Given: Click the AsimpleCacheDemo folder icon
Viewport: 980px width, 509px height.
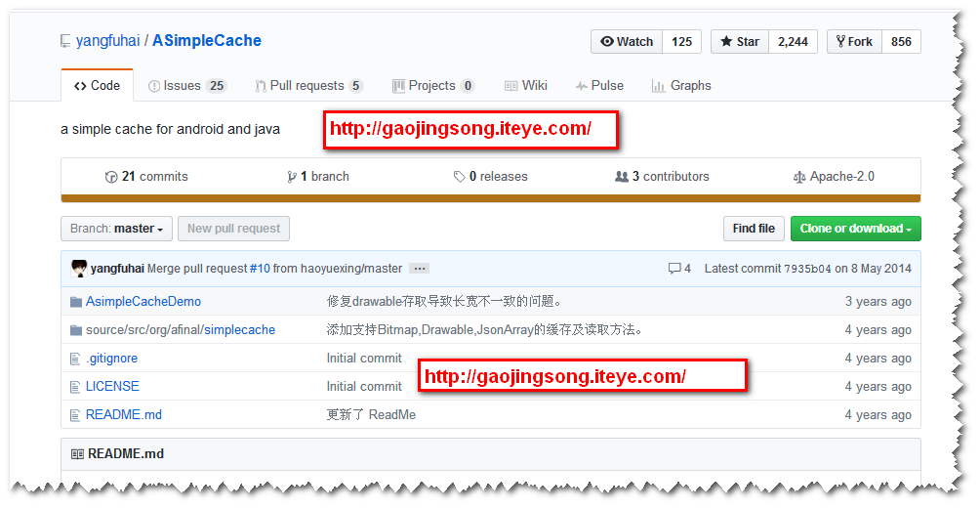Looking at the screenshot, I should tap(76, 302).
